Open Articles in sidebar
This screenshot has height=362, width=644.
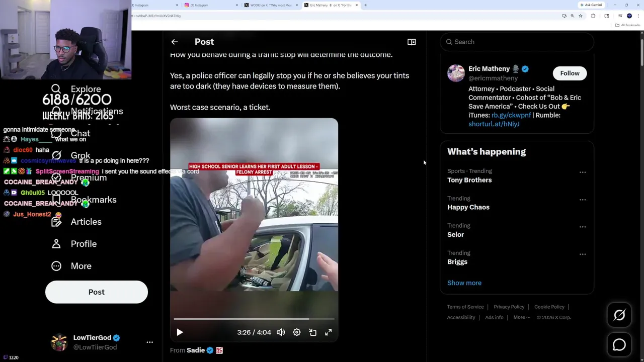pyautogui.click(x=76, y=222)
